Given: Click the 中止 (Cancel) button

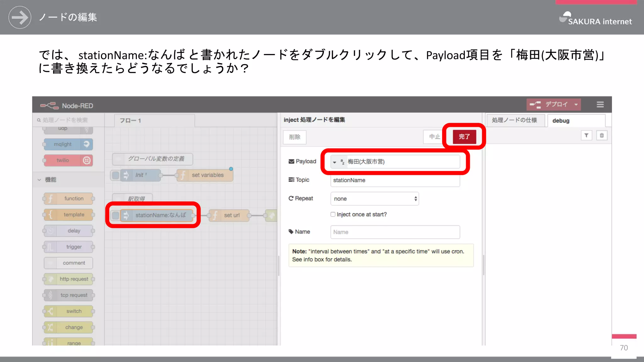Looking at the screenshot, I should tap(434, 137).
